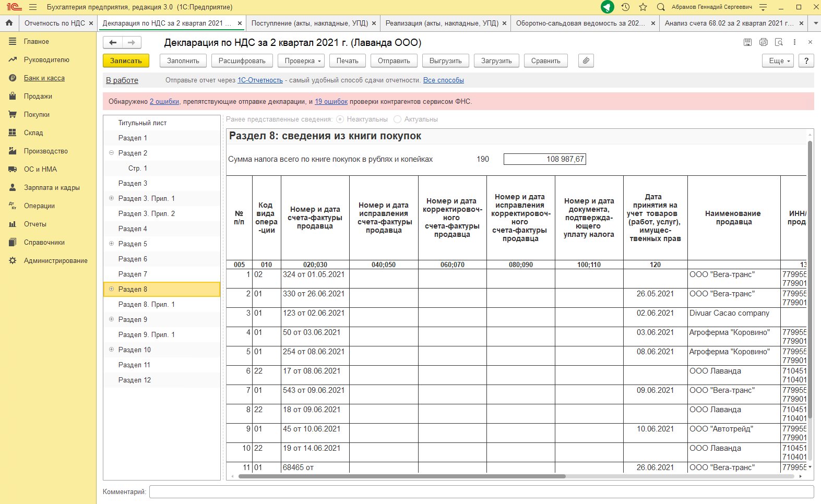Click the printer icon in form header
821x504 pixels.
(x=764, y=42)
